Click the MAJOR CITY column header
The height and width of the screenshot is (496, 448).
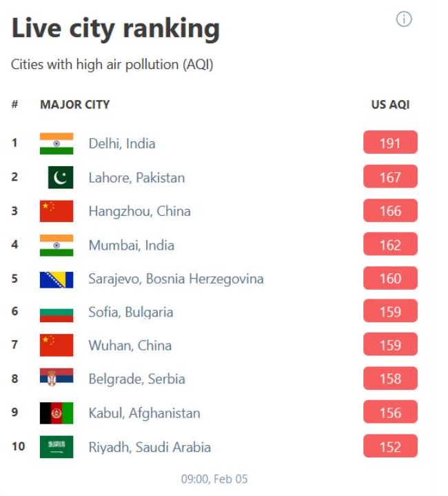tap(75, 105)
